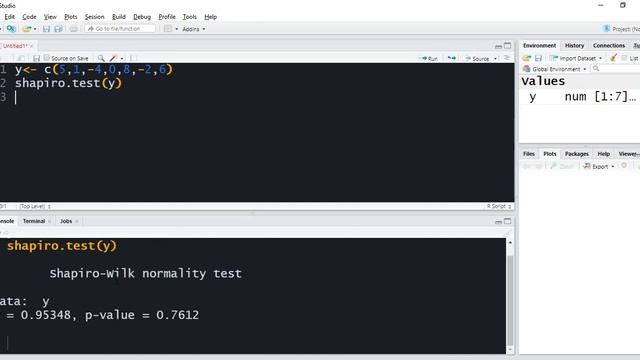Minimize the source editor pane
Image resolution: width=640 pixels, height=360 pixels.
click(498, 46)
